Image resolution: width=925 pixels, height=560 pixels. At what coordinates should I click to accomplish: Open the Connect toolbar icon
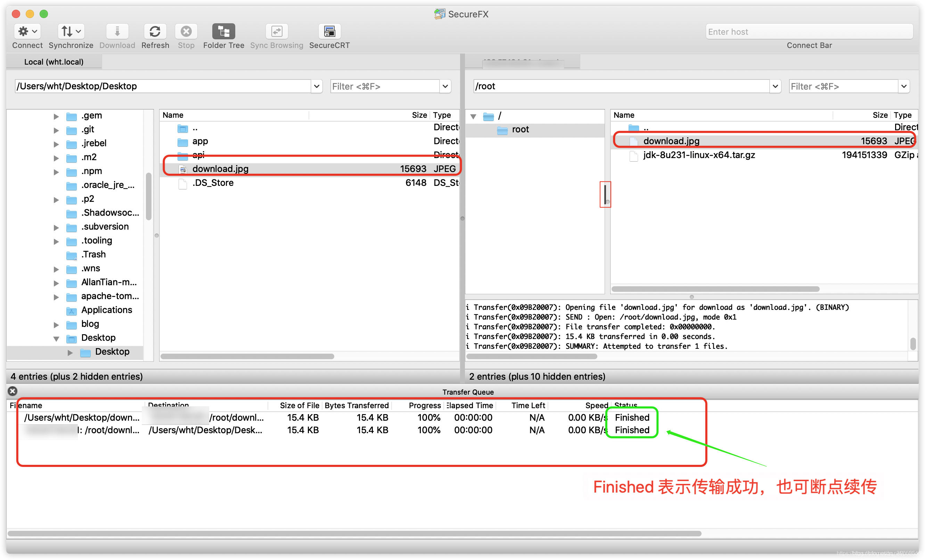coord(27,32)
